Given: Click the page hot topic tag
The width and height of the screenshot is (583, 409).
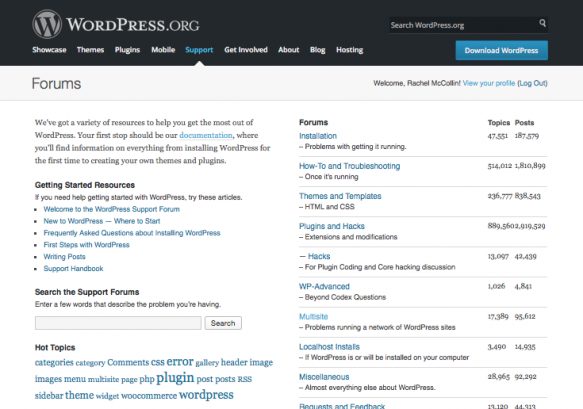Looking at the screenshot, I should [129, 380].
